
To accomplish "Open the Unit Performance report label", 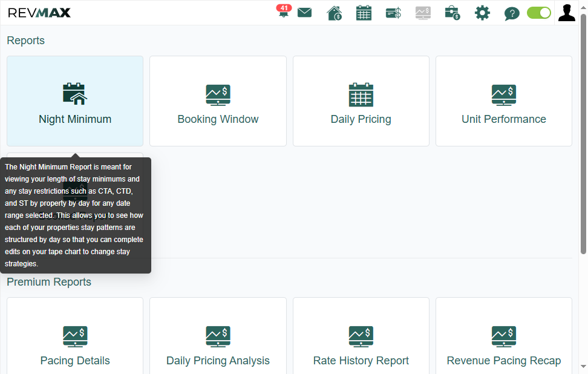I will pyautogui.click(x=504, y=119).
